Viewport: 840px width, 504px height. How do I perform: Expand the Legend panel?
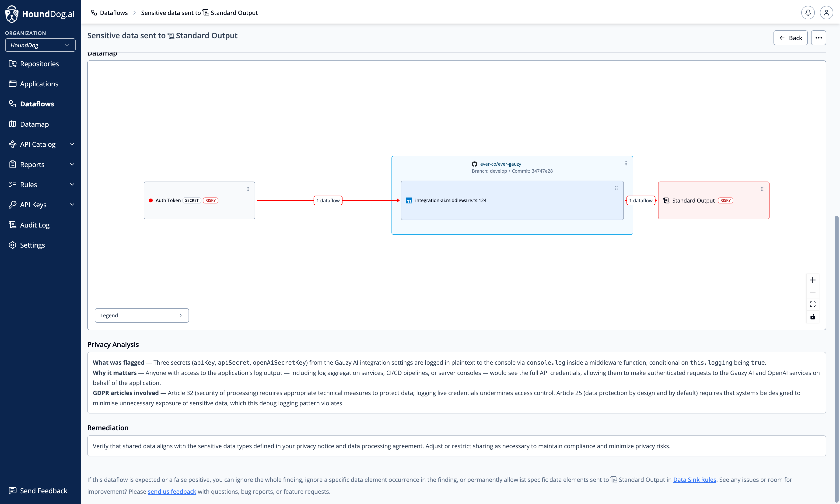pyautogui.click(x=142, y=315)
